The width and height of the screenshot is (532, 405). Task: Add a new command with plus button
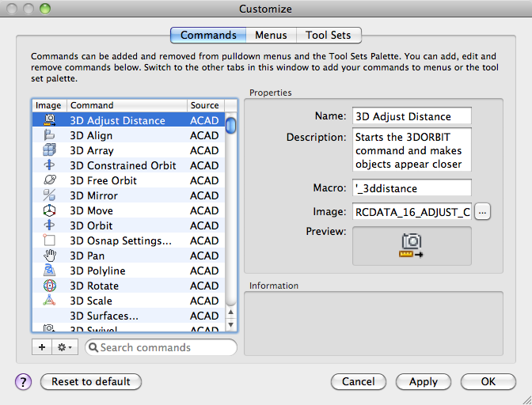(x=41, y=347)
